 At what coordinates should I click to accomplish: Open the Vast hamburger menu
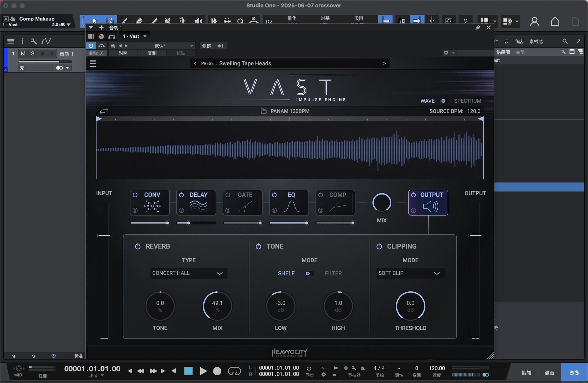click(x=93, y=64)
